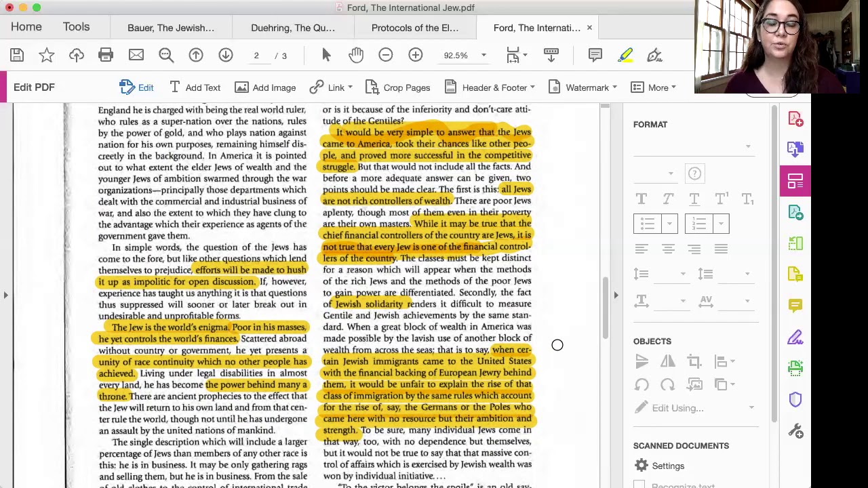Open Scanned Documents Settings

click(x=660, y=466)
